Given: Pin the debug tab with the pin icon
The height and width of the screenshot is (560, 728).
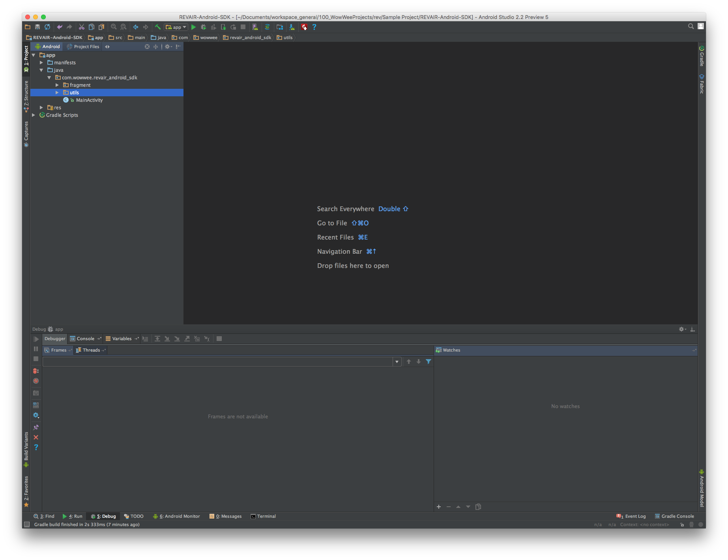Looking at the screenshot, I should [36, 427].
